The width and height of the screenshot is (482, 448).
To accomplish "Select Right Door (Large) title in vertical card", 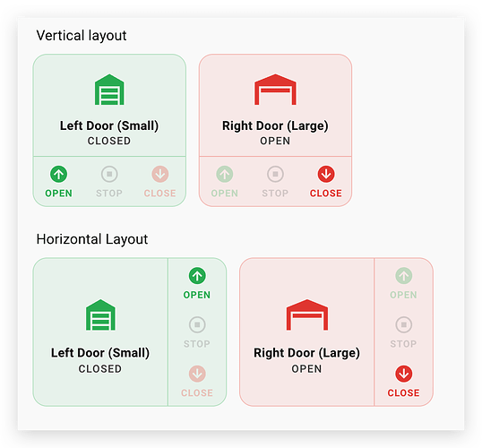I will [275, 126].
